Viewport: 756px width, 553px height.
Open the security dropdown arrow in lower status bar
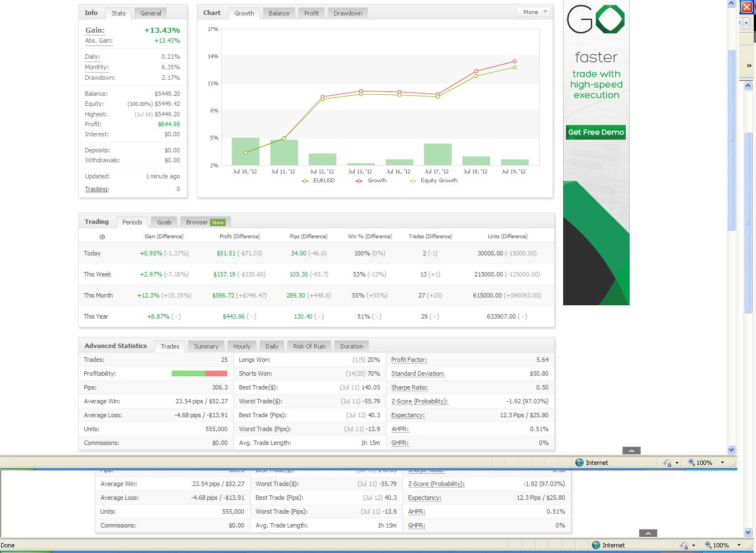[x=693, y=545]
